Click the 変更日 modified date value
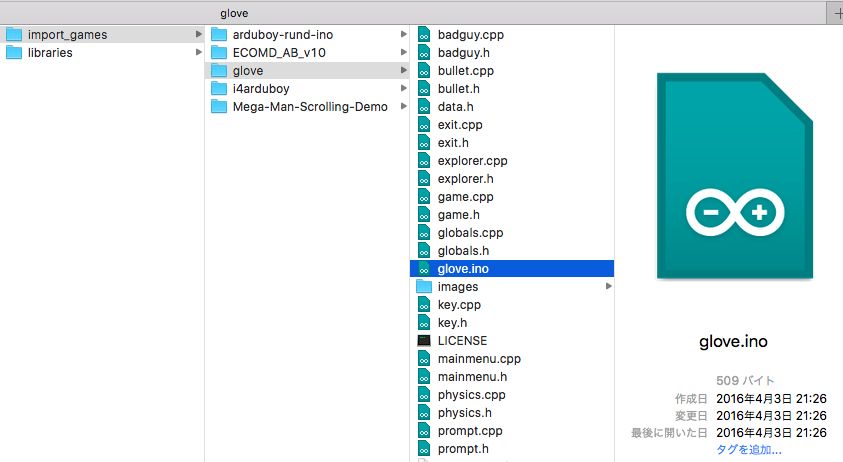 [x=771, y=416]
